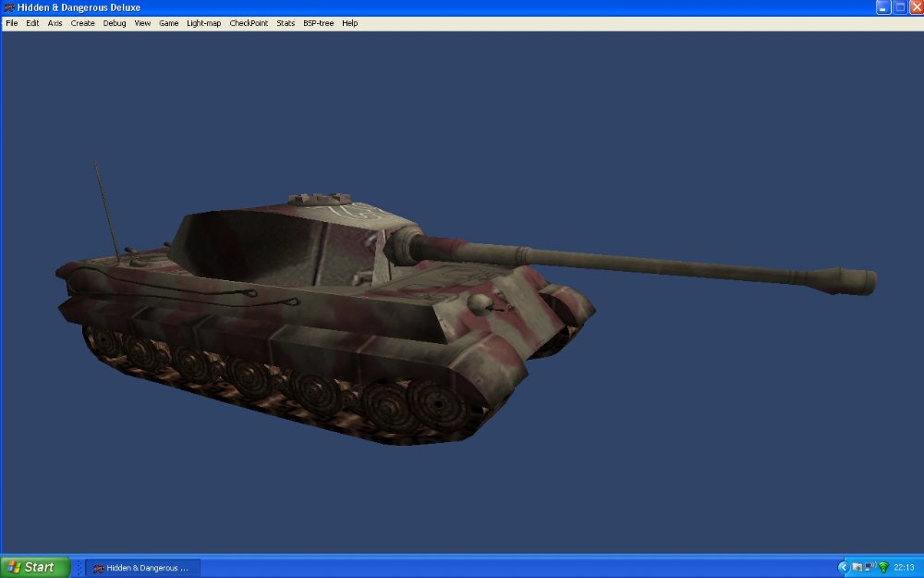Open the Create menu
This screenshot has height=578, width=924.
click(82, 23)
